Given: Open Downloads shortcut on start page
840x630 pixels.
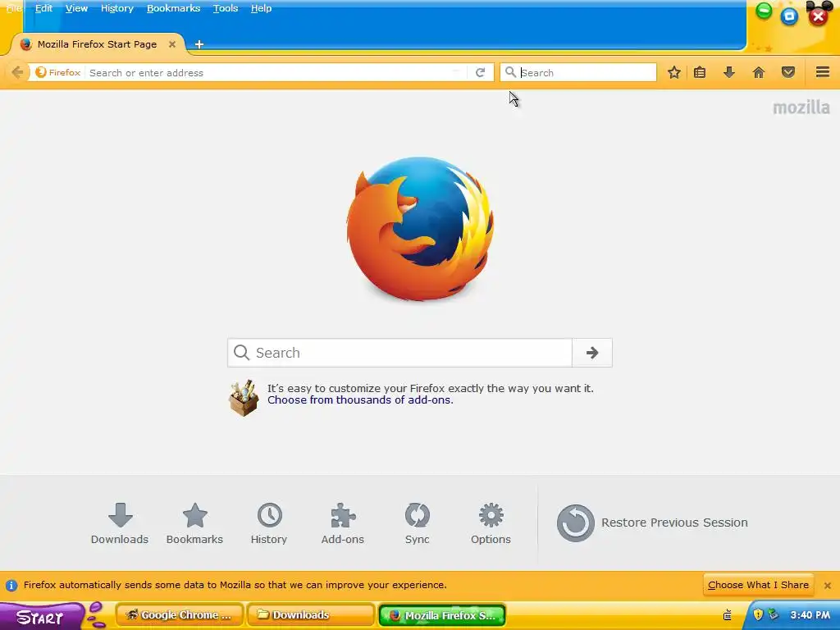Looking at the screenshot, I should (120, 524).
